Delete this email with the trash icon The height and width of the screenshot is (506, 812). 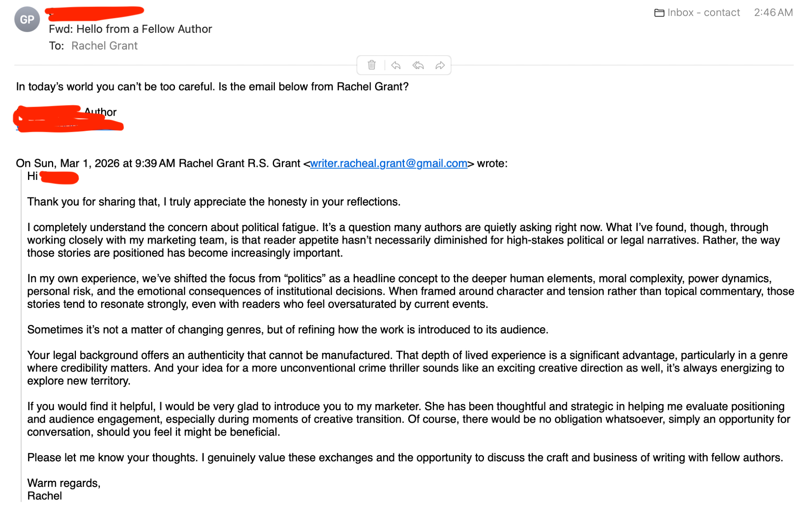(x=371, y=65)
